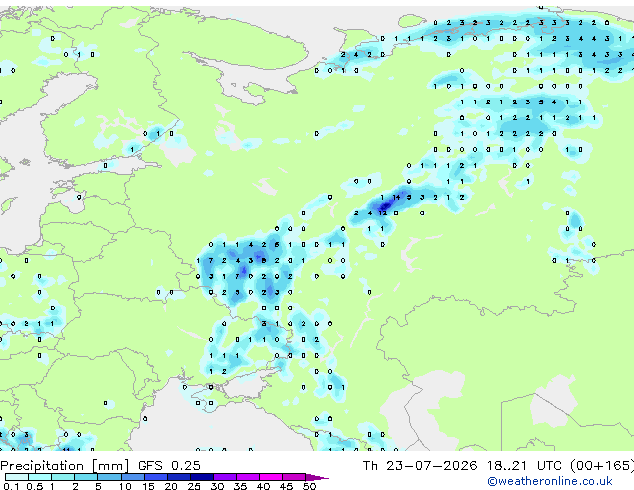Click the legend label '15'
This screenshot has height=490, width=634.
pos(148,486)
